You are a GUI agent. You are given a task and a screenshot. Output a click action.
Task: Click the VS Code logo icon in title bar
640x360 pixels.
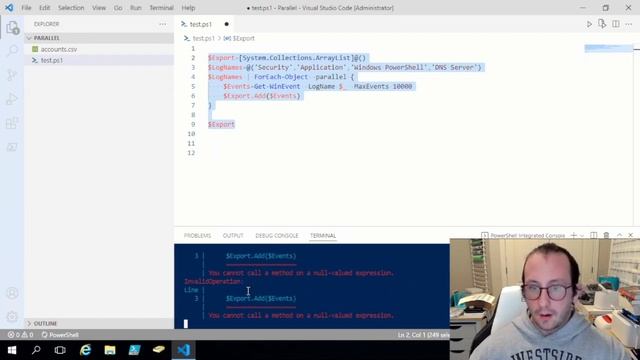(9, 7)
